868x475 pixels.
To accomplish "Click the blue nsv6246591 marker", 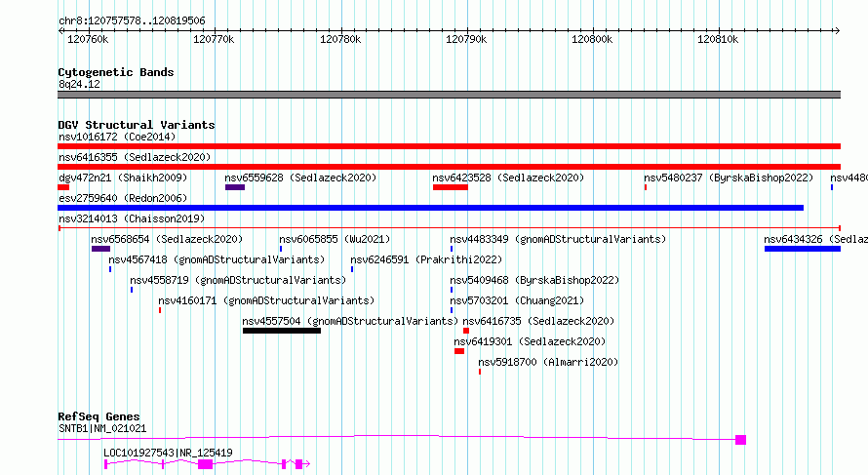I will coord(352,269).
